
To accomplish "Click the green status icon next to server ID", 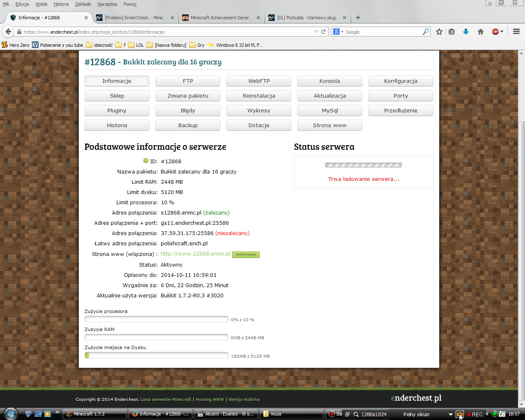I will pos(146,161).
